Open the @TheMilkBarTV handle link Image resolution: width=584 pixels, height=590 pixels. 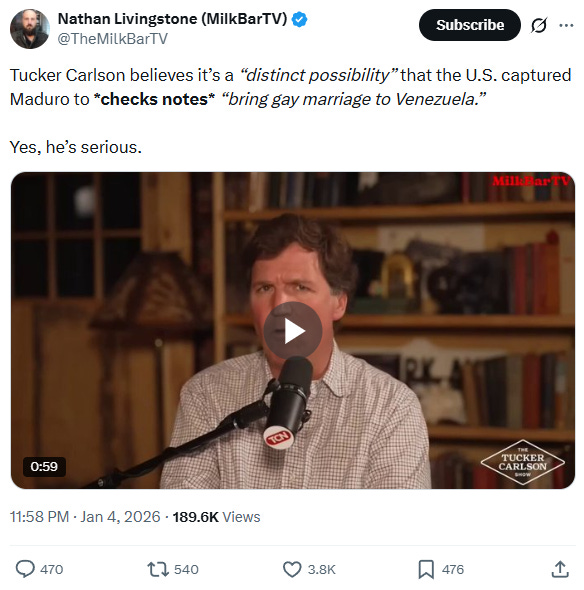[113, 39]
